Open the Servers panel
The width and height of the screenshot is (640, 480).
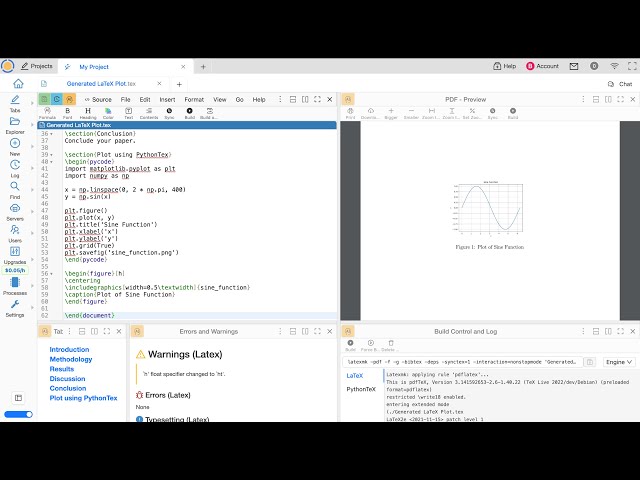[x=15, y=211]
